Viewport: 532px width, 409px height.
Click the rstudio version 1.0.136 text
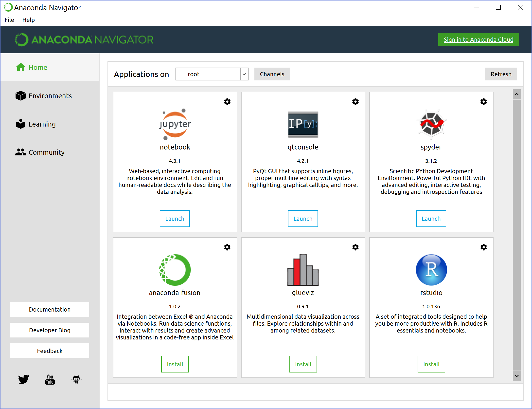click(x=431, y=306)
